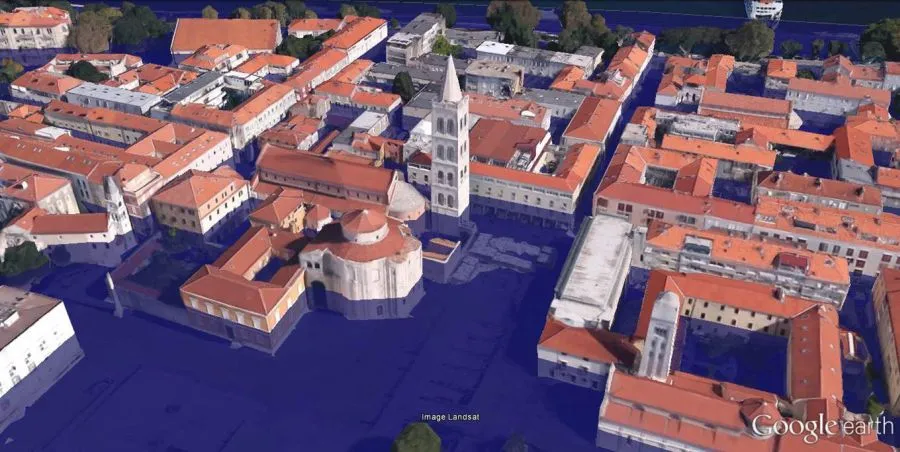
Task: Click the white ship at top right
Action: pyautogui.click(x=763, y=9)
